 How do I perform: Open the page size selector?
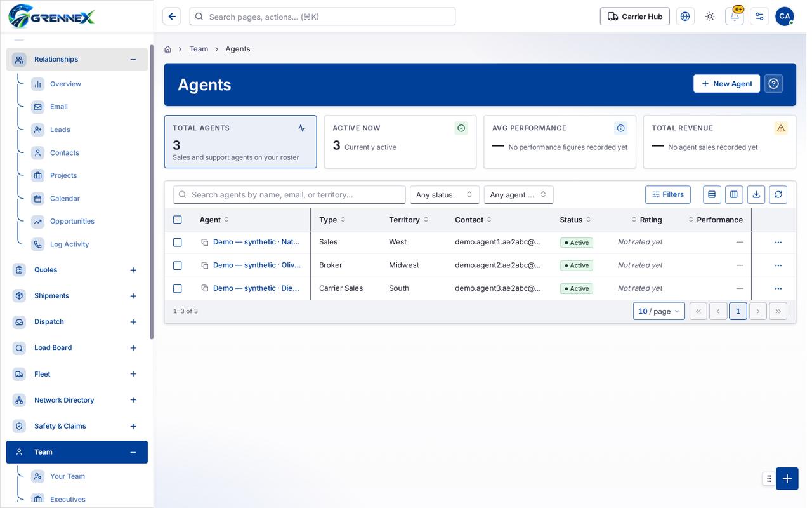click(x=659, y=311)
